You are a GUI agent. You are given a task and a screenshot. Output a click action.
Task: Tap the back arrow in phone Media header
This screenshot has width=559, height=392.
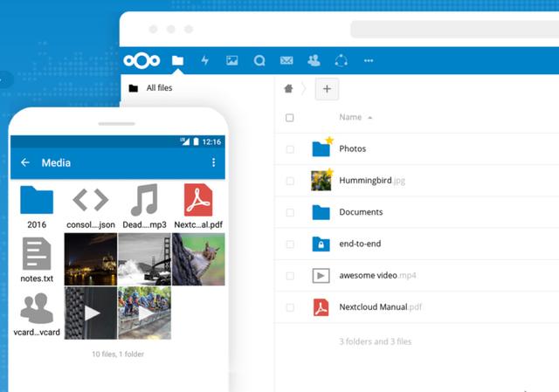pos(25,162)
